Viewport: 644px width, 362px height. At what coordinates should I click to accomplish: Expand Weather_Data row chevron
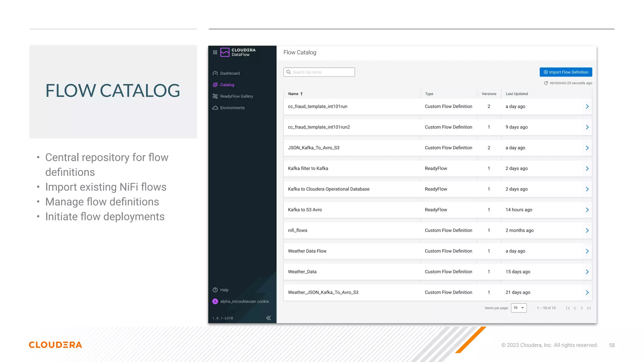point(587,272)
